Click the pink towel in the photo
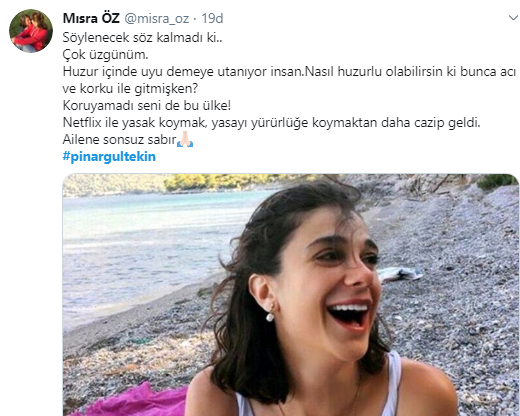The image size is (520, 416). 133,402
